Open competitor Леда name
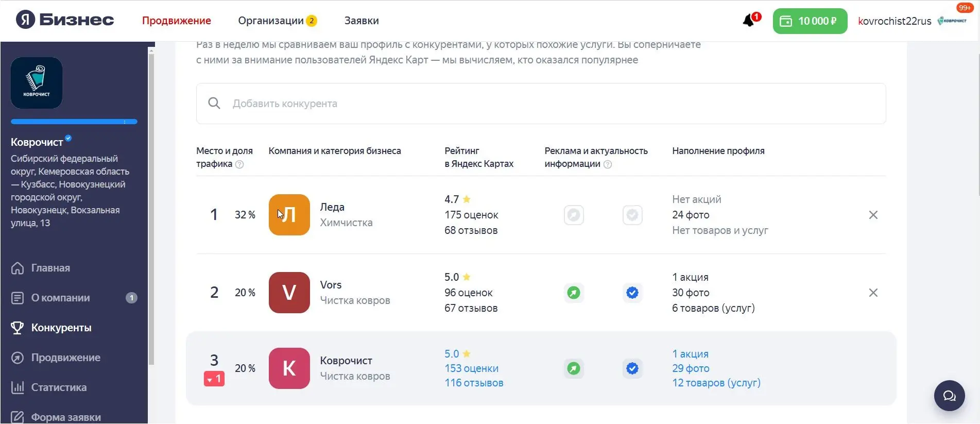This screenshot has height=424, width=980. tap(332, 207)
